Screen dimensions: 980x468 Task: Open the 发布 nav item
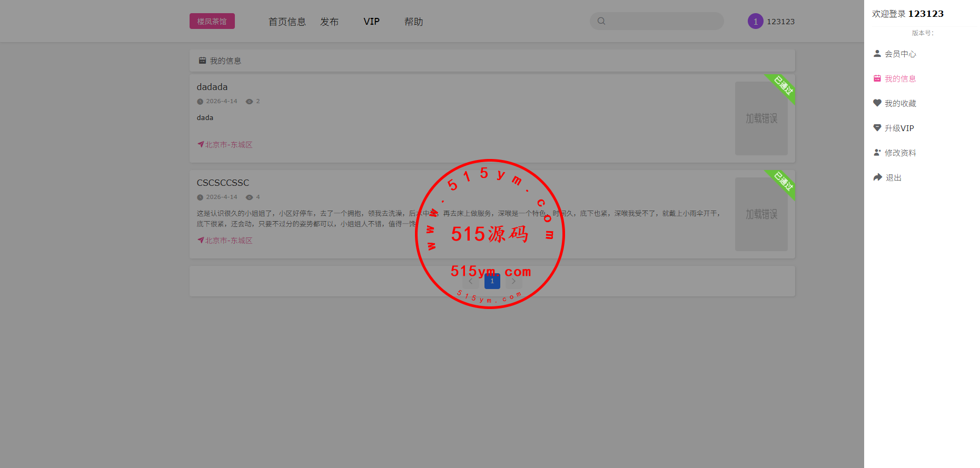click(329, 22)
